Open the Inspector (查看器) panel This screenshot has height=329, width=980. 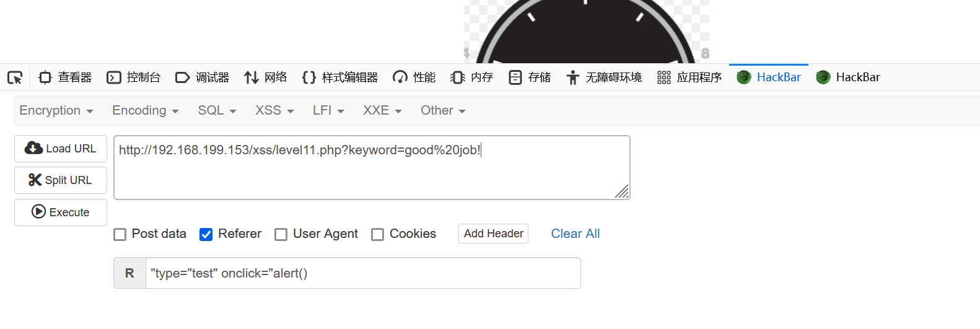[65, 77]
